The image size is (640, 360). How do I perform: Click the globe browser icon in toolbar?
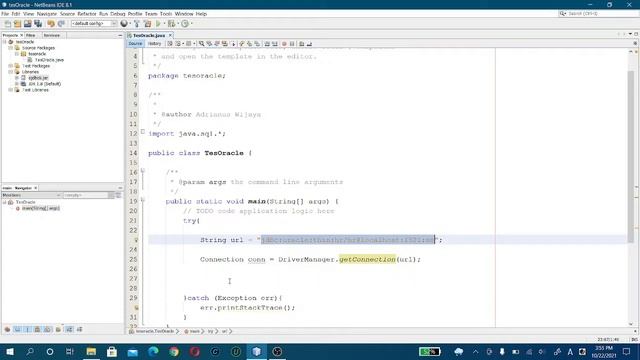[124, 24]
